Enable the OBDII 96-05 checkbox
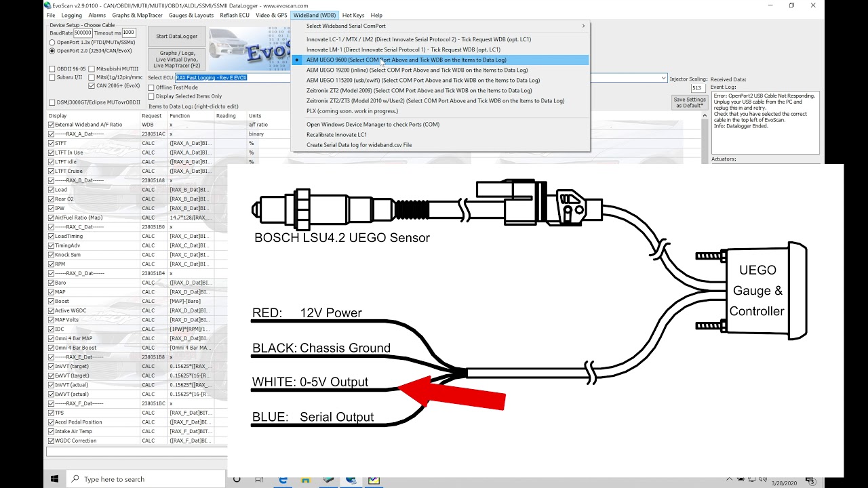 click(52, 69)
